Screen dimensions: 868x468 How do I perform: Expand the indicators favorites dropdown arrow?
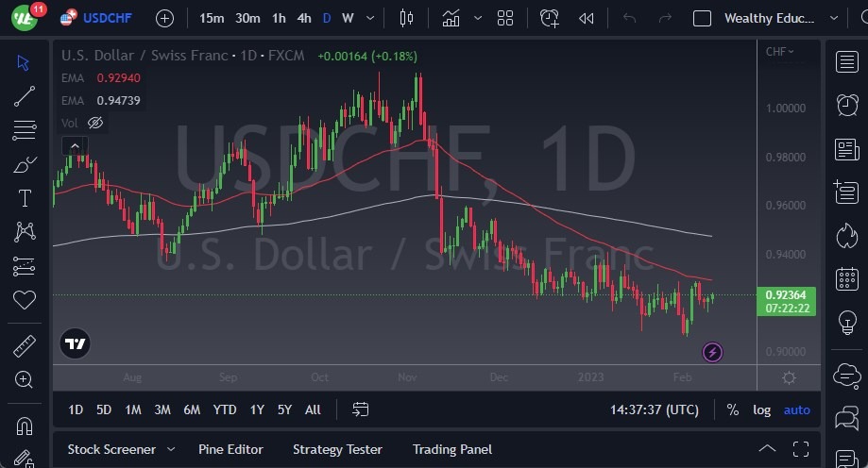tap(478, 18)
